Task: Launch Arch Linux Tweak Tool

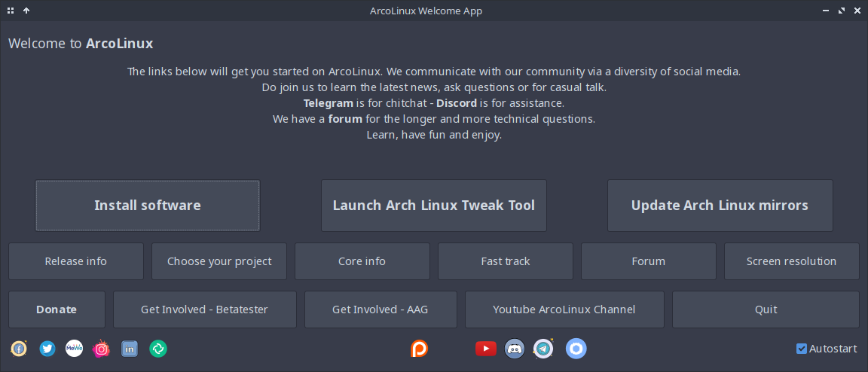Action: (x=434, y=206)
